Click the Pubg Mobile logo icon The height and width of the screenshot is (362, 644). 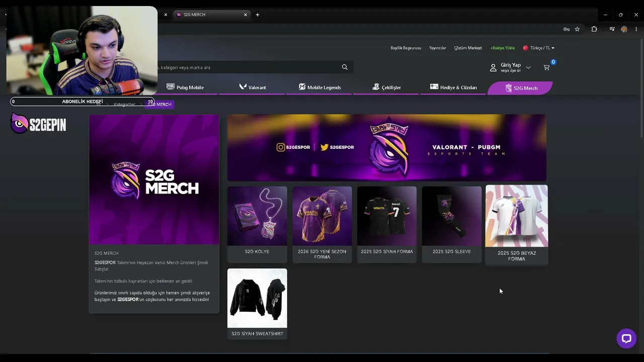pyautogui.click(x=171, y=87)
